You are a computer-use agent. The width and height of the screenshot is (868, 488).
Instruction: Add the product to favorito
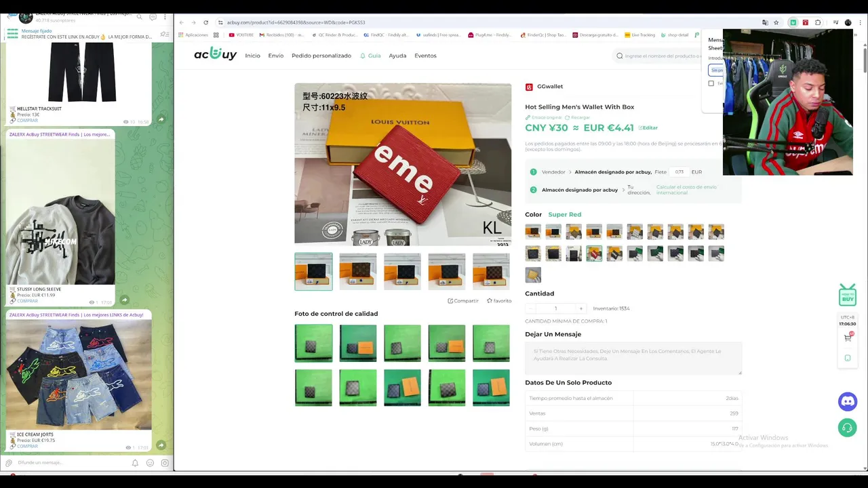[x=499, y=301]
